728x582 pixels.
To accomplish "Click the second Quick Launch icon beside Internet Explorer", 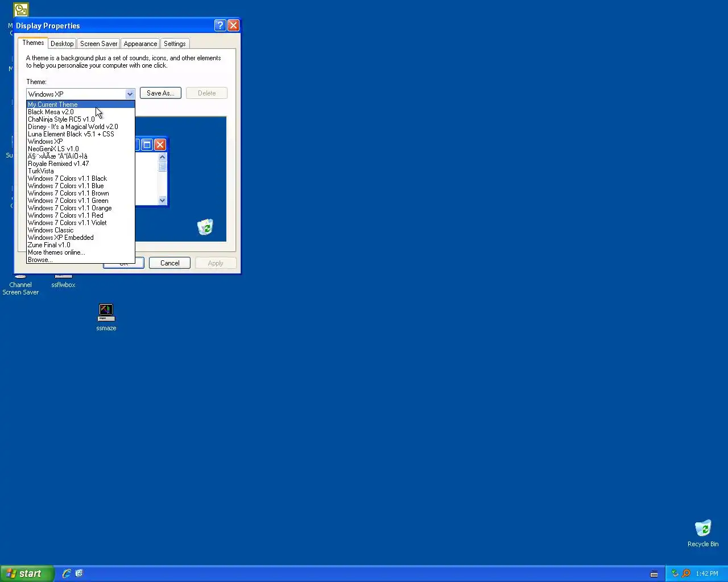I will coord(79,573).
